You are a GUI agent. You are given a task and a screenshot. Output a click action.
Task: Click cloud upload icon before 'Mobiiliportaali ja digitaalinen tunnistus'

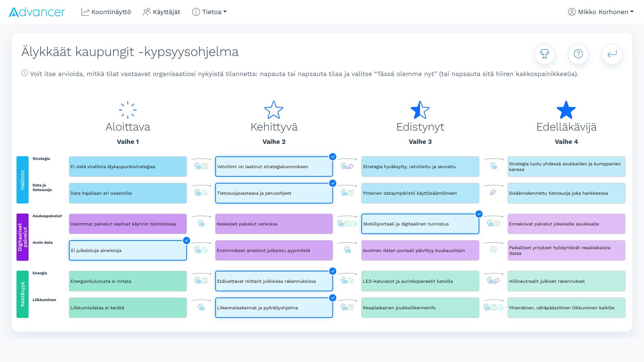354,224
